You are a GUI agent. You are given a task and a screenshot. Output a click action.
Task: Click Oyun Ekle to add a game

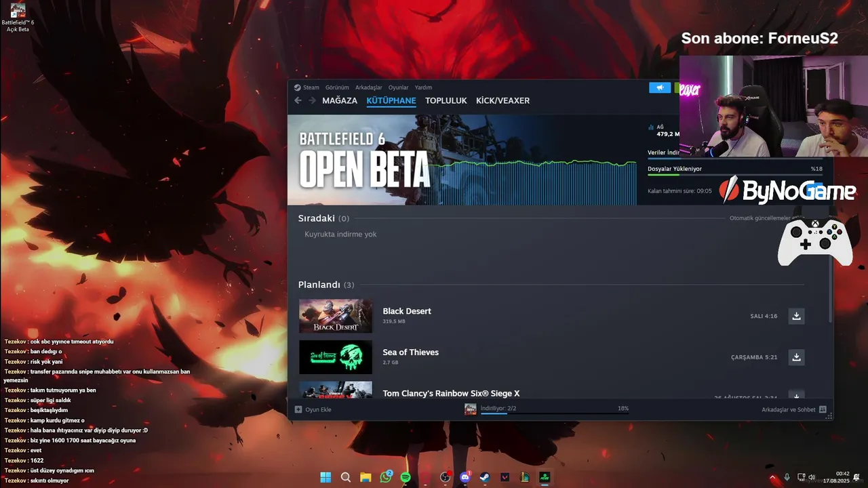[x=313, y=409]
